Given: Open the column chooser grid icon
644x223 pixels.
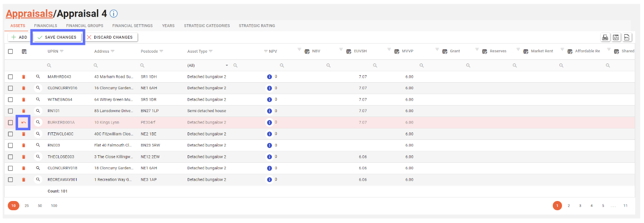Looking at the screenshot, I should click(x=24, y=51).
